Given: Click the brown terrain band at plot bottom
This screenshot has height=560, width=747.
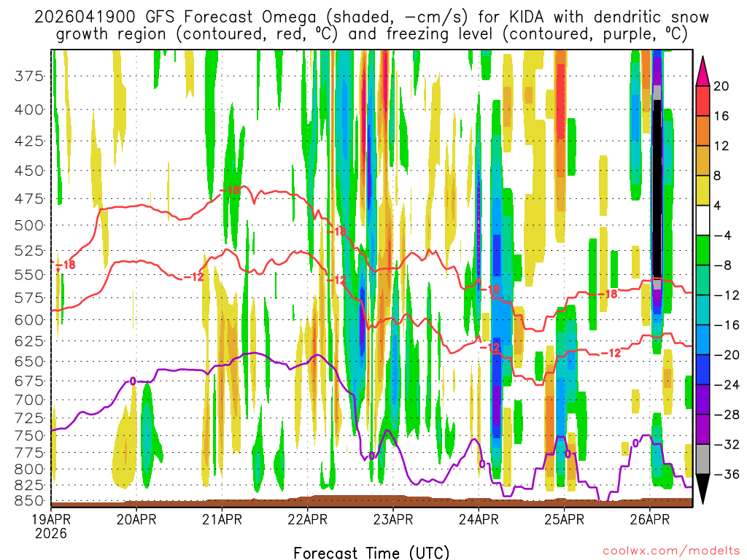Looking at the screenshot, I should coord(371,502).
